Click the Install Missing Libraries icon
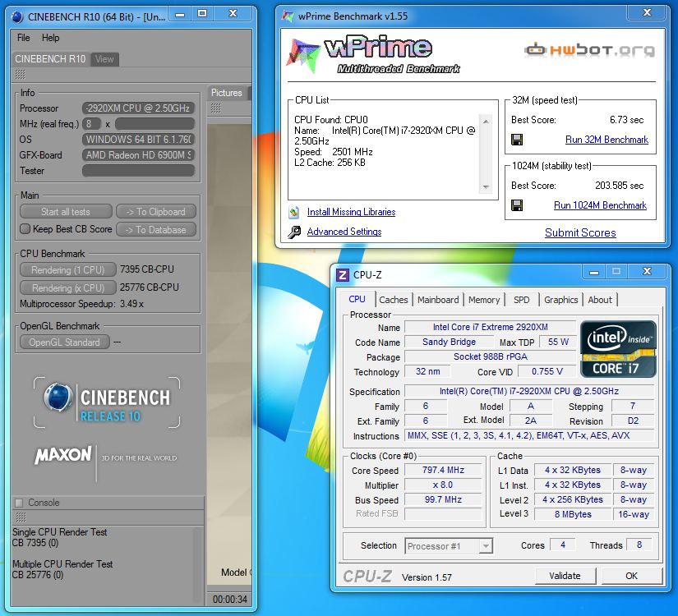This screenshot has width=678, height=616. pos(294,212)
